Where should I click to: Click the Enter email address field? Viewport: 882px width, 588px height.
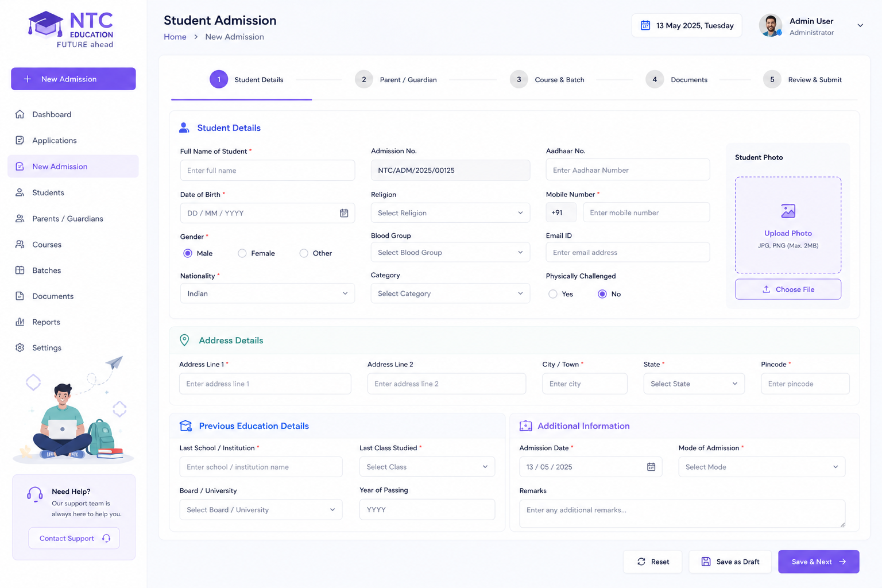point(628,253)
